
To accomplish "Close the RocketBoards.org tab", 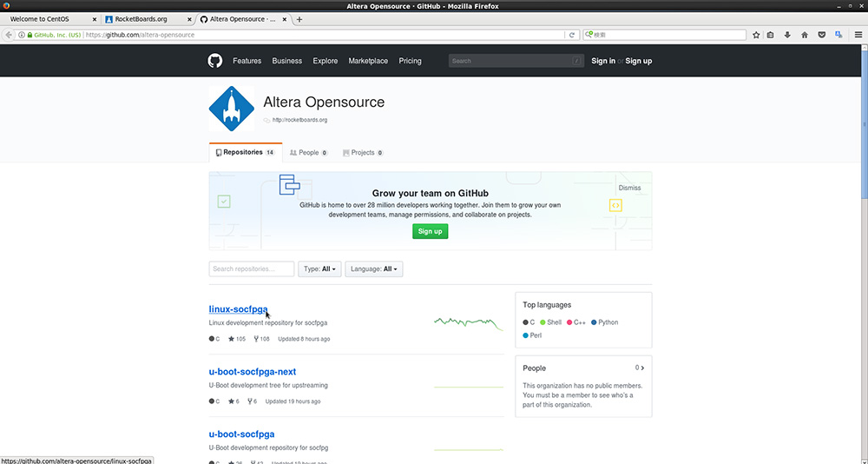I will click(189, 19).
